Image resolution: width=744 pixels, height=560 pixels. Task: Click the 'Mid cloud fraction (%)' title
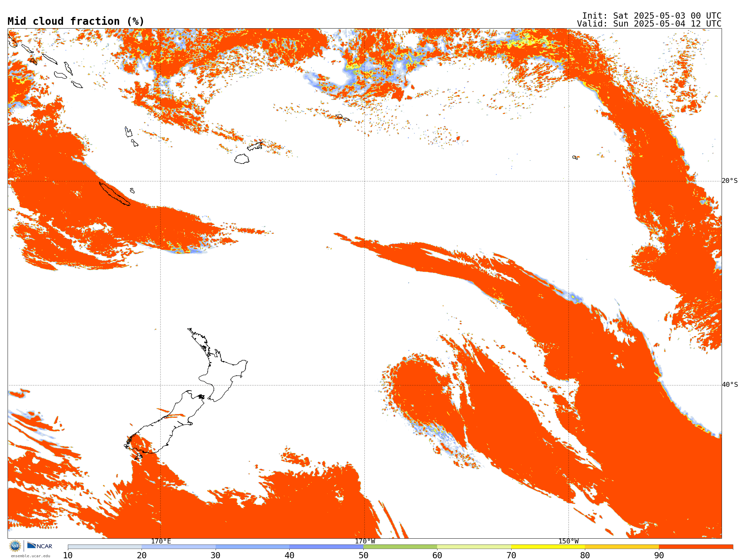pyautogui.click(x=76, y=21)
